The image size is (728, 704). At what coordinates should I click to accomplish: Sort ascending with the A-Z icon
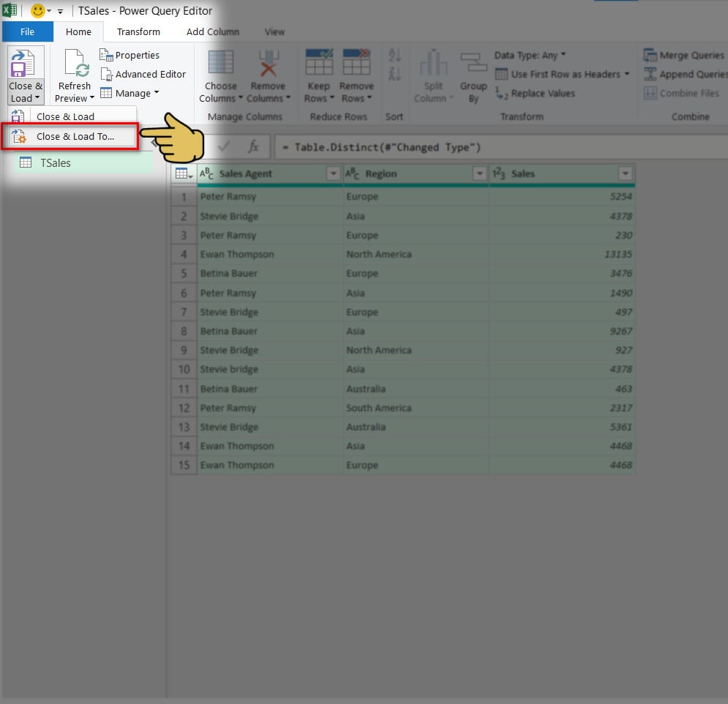tap(395, 56)
